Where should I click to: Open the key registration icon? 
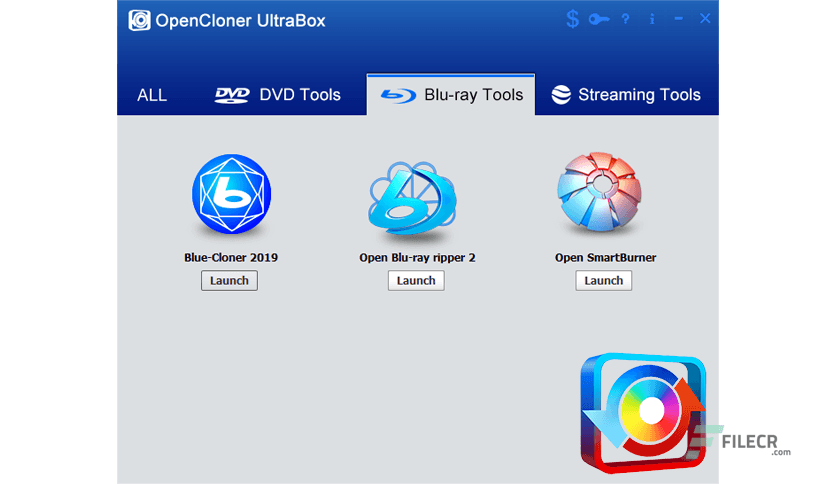599,20
